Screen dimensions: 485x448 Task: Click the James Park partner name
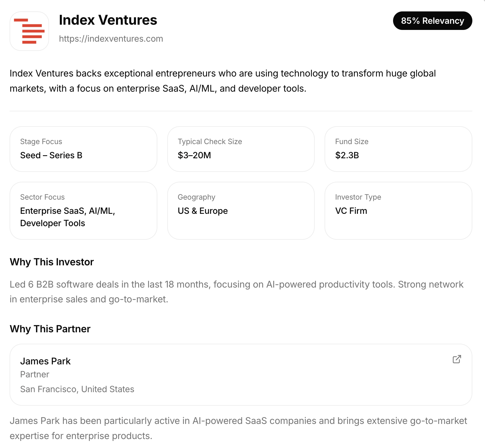pyautogui.click(x=45, y=361)
